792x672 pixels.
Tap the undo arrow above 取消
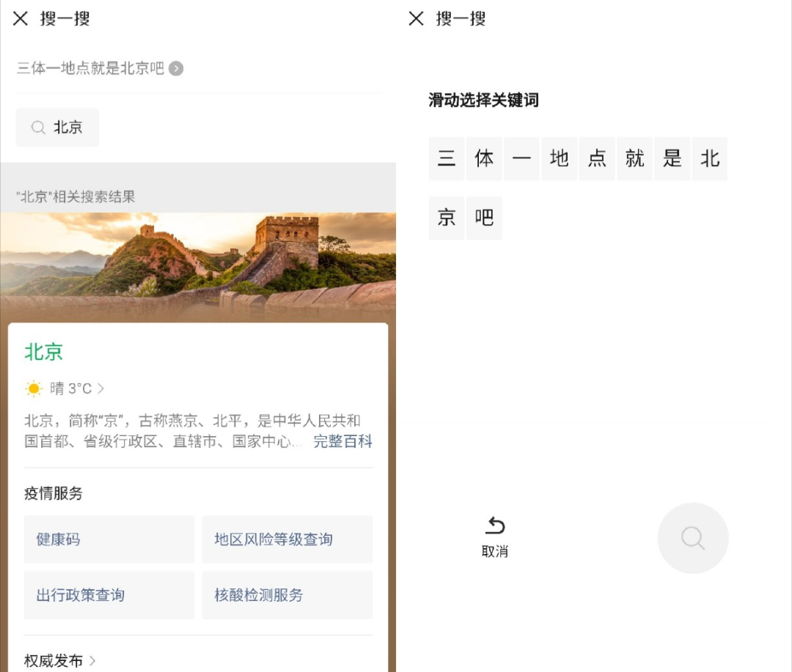tap(495, 526)
